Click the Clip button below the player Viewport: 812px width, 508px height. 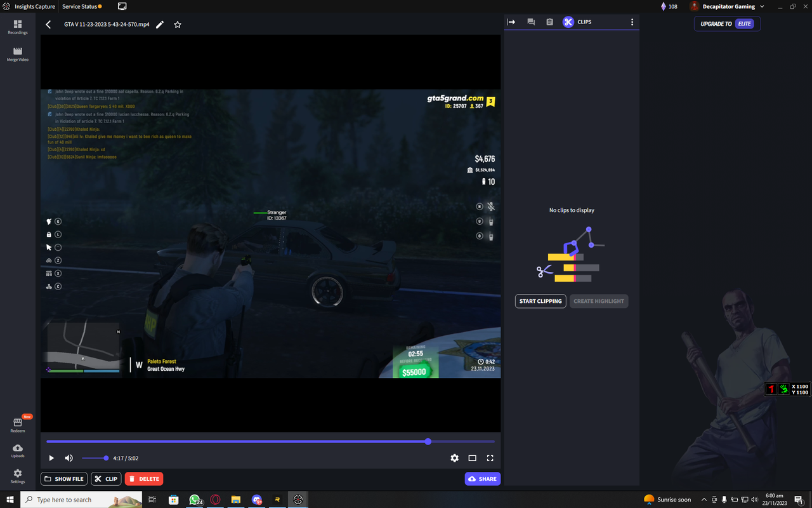coord(106,479)
